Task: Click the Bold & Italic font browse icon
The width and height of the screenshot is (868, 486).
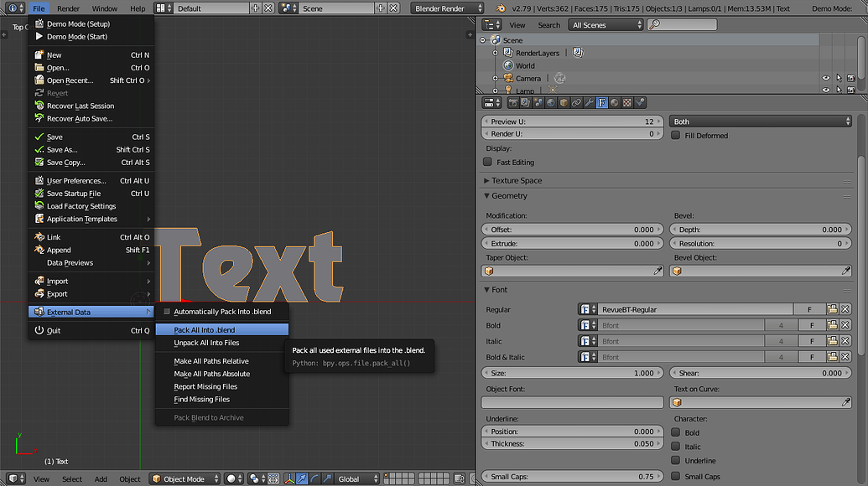Action: [x=587, y=357]
